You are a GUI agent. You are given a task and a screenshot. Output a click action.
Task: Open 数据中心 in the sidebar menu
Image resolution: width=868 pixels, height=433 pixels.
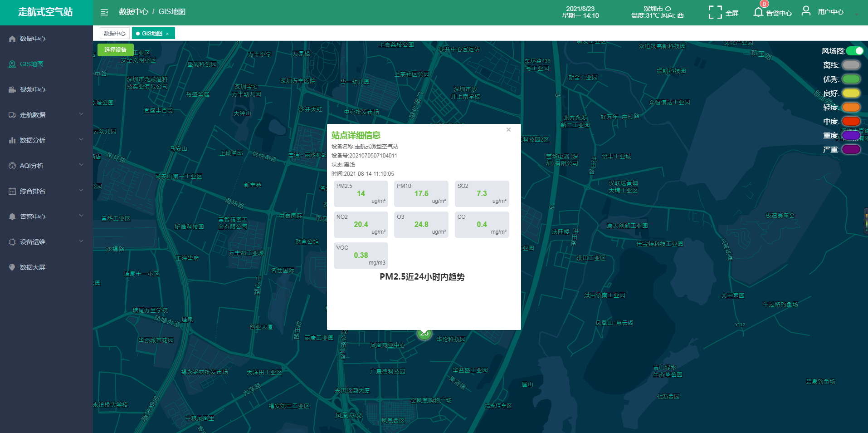(x=46, y=39)
